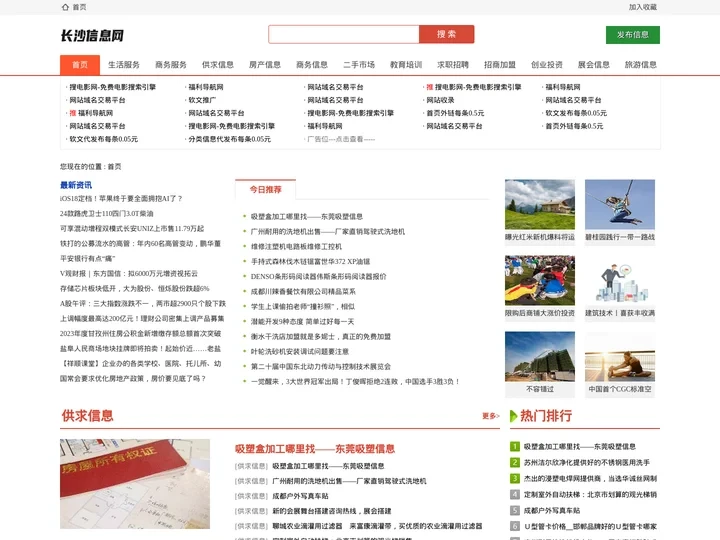
Task: Open the 供求信息 navigation item
Action: tap(218, 65)
